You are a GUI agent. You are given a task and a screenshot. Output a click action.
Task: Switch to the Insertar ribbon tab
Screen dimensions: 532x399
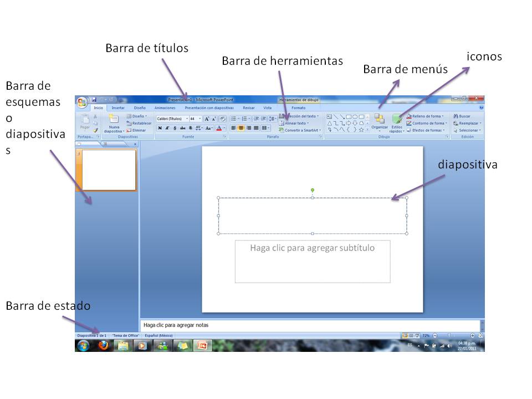(118, 108)
